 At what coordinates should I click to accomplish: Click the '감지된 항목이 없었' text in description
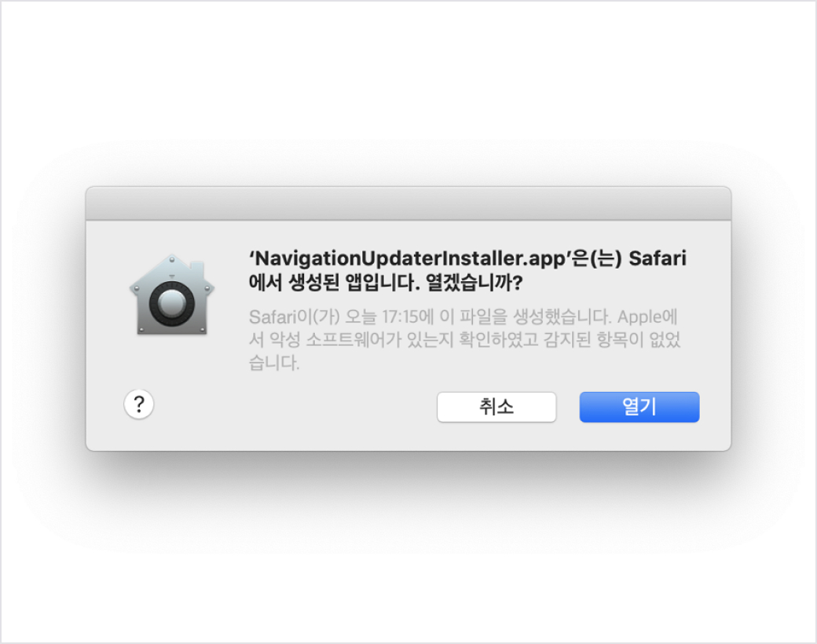pyautogui.click(x=612, y=340)
